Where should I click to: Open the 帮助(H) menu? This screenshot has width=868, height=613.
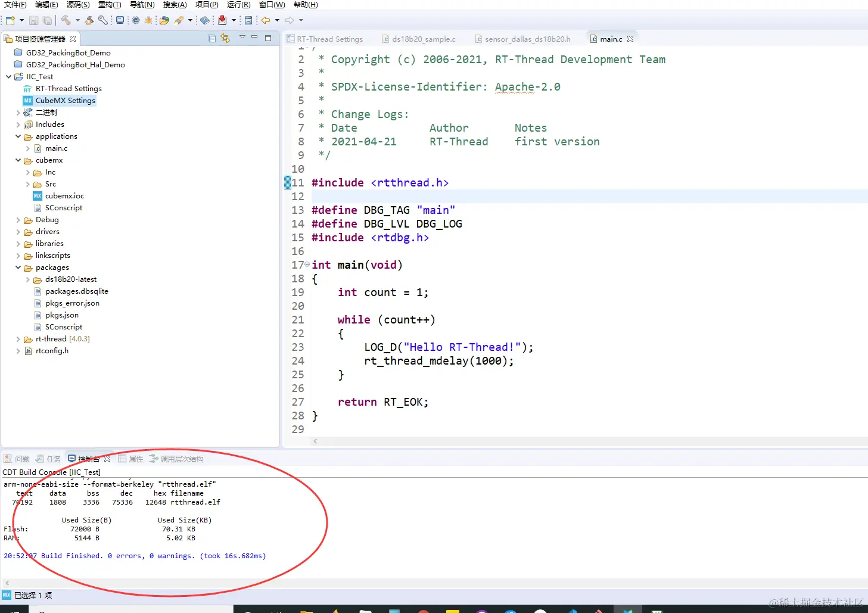click(x=306, y=5)
